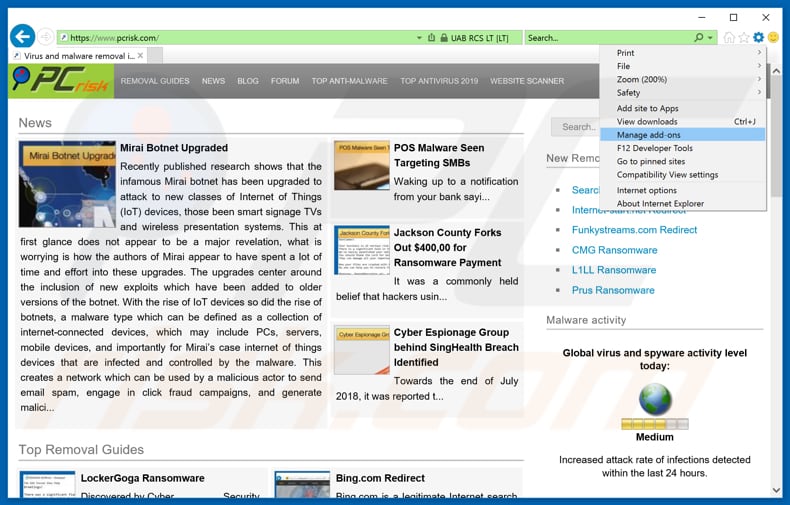790x505 pixels.
Task: Open Cyber Espionage Group article headline
Action: pyautogui.click(x=456, y=347)
